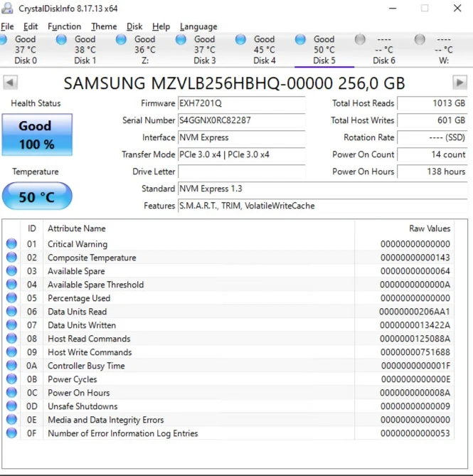Click the Transfer Mode field
Viewport: 473px width, 476px height.
(242, 154)
